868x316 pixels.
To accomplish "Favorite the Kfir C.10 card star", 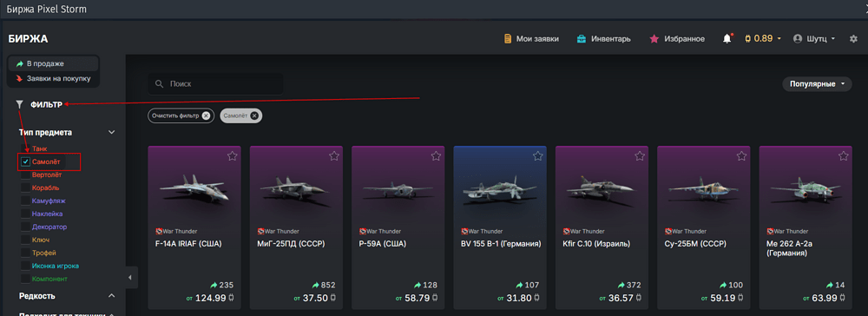I will 640,156.
